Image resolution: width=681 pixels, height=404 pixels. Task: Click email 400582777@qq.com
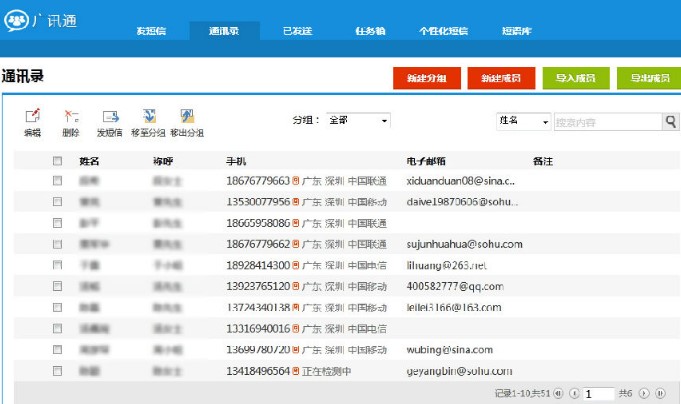(x=455, y=286)
